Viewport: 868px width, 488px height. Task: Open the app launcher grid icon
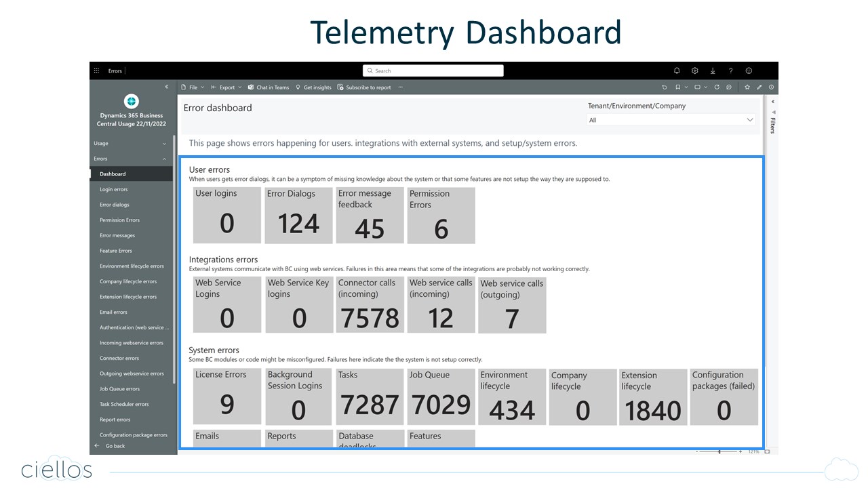pos(96,70)
